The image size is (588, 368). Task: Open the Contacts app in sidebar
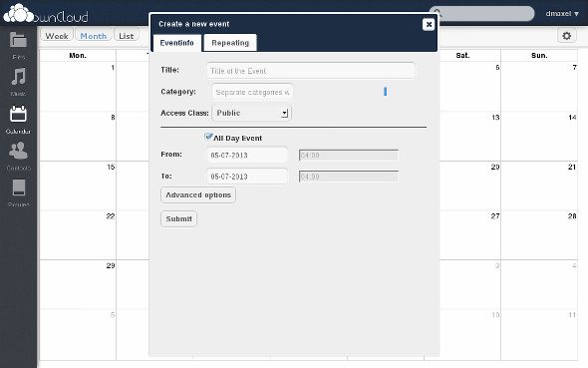[x=18, y=156]
